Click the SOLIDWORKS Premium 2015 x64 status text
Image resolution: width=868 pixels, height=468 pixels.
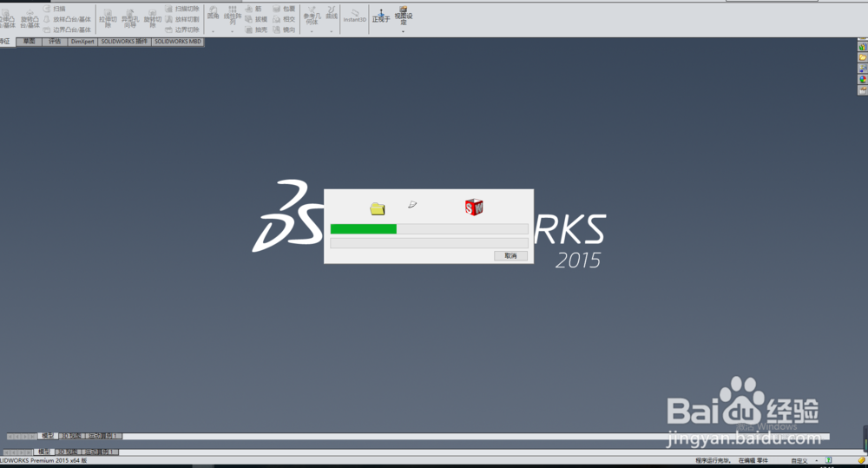(x=43, y=461)
